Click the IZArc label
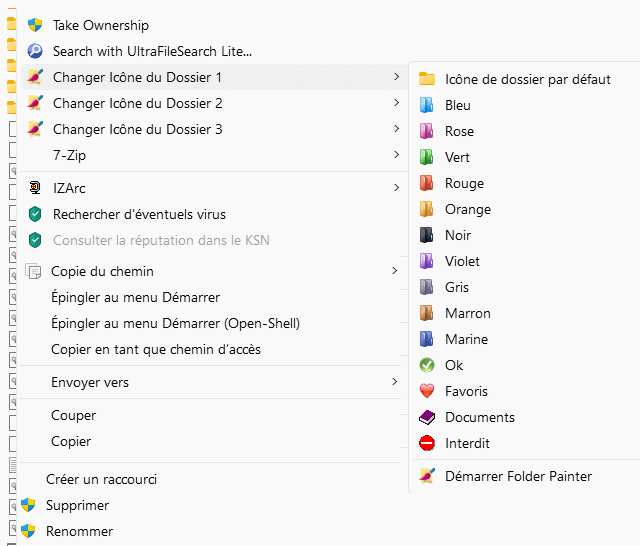The image size is (640, 546). coord(69,189)
